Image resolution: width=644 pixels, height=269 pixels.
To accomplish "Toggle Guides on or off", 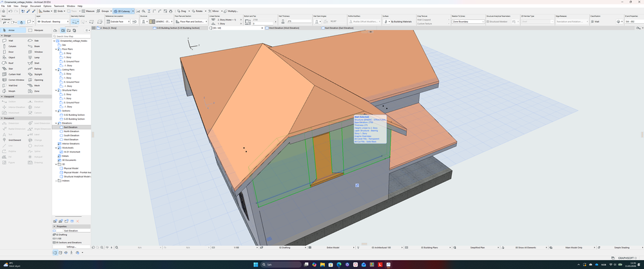I will (x=44, y=11).
